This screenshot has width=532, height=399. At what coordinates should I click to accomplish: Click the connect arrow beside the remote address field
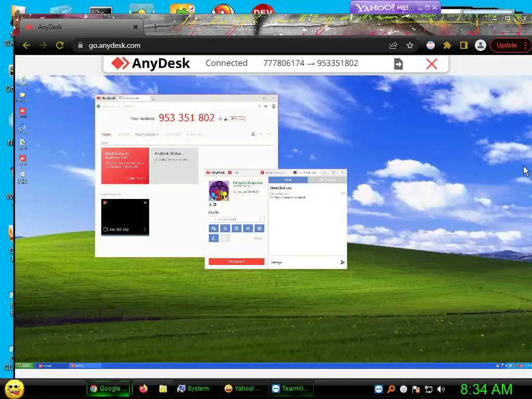click(265, 107)
